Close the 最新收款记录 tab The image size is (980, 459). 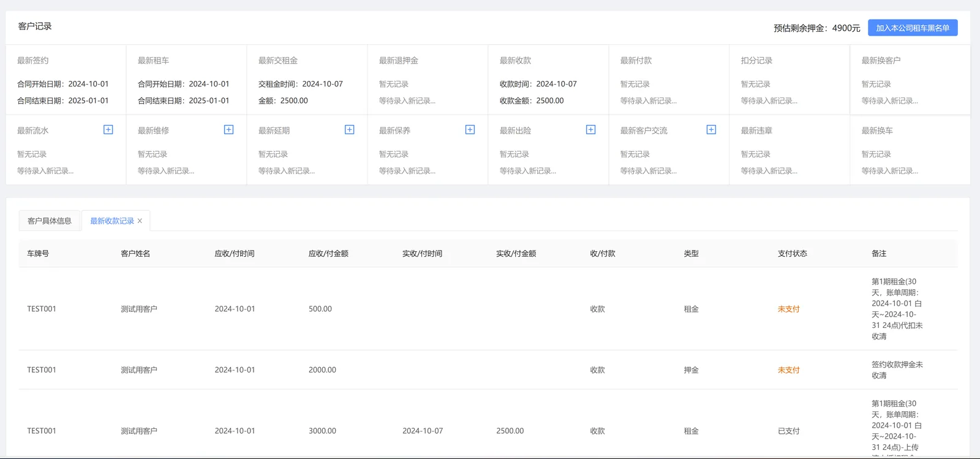[140, 221]
